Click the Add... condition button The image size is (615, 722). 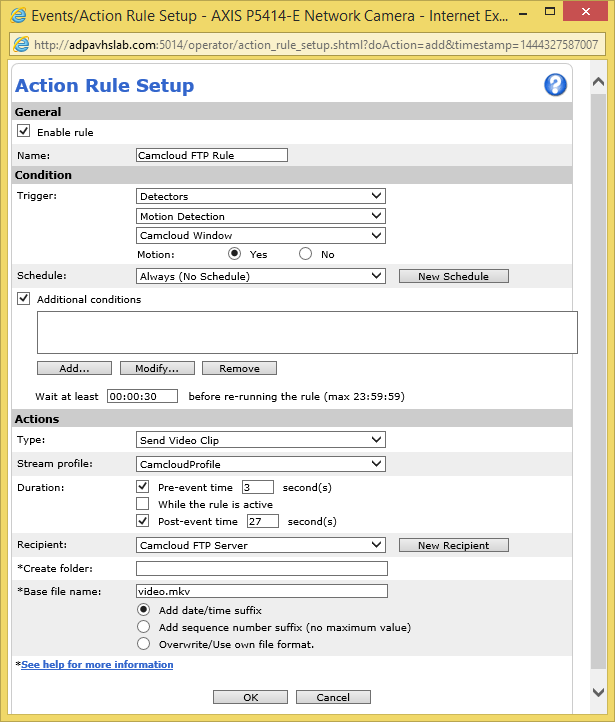coord(74,368)
